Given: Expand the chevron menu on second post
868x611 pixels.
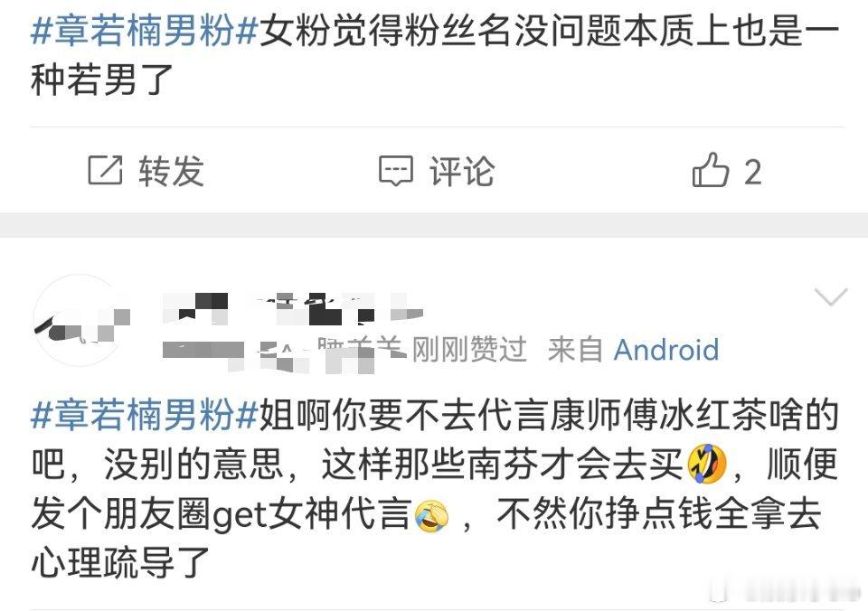Looking at the screenshot, I should pyautogui.click(x=831, y=296).
